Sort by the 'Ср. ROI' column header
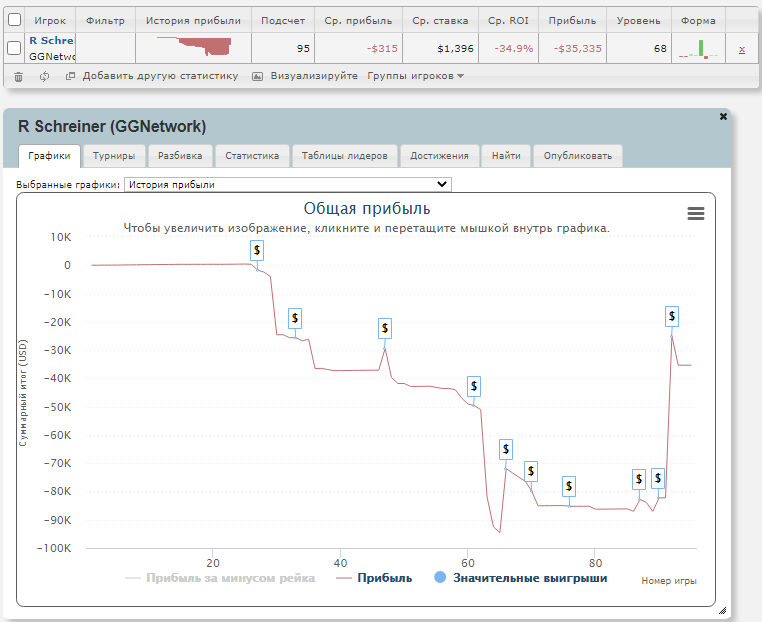 tap(510, 20)
